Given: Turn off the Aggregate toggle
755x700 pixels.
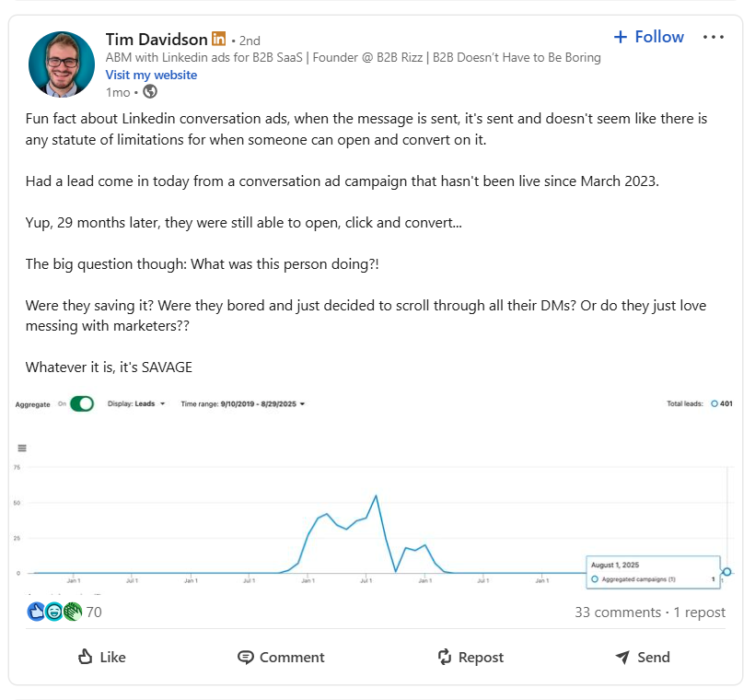Looking at the screenshot, I should point(80,403).
